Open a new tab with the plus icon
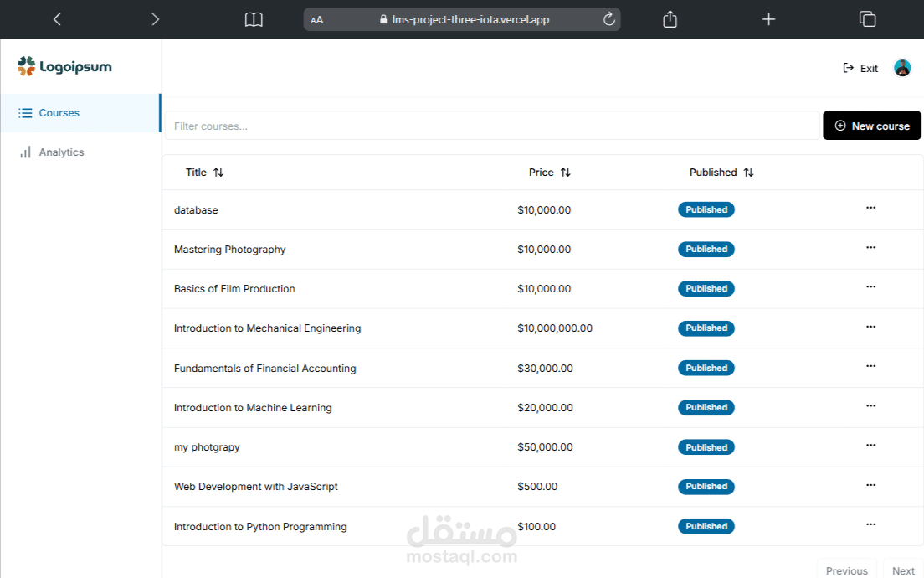This screenshot has width=924, height=578. point(768,19)
